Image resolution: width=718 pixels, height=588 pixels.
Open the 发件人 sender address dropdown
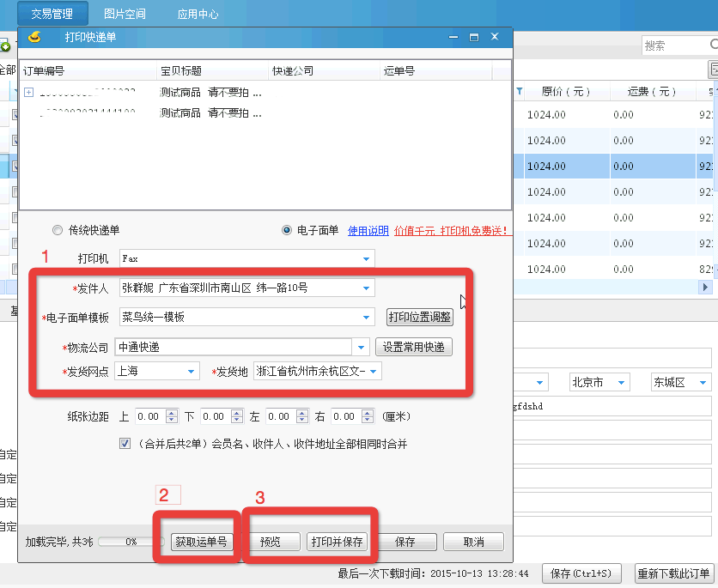(368, 287)
